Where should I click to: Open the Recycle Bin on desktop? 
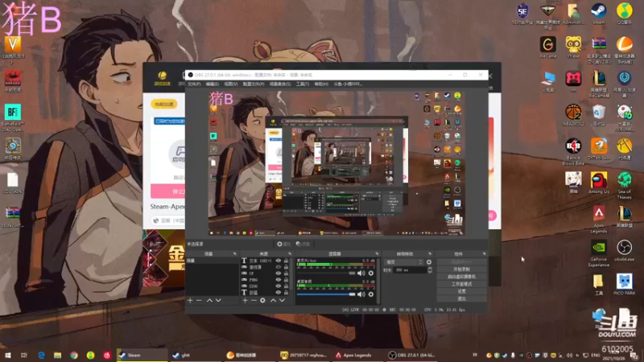598,114
